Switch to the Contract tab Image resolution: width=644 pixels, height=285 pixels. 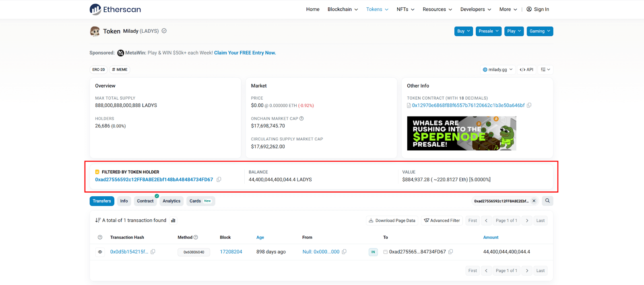point(145,201)
